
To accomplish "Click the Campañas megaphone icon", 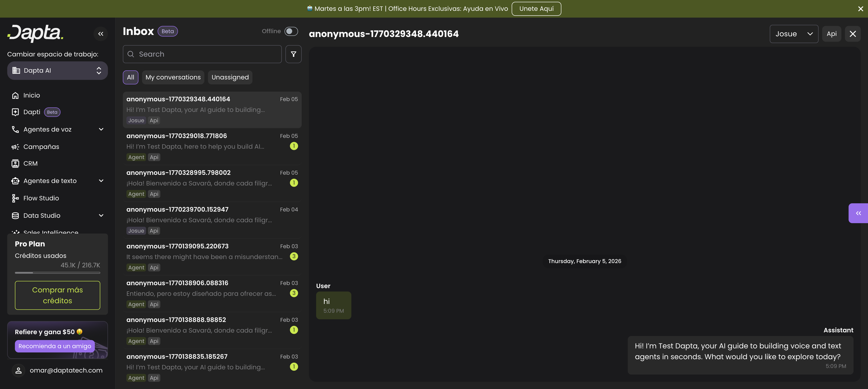I will [x=15, y=147].
